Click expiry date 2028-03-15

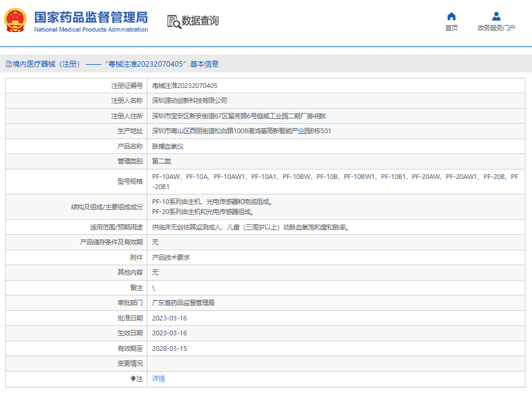tap(169, 348)
